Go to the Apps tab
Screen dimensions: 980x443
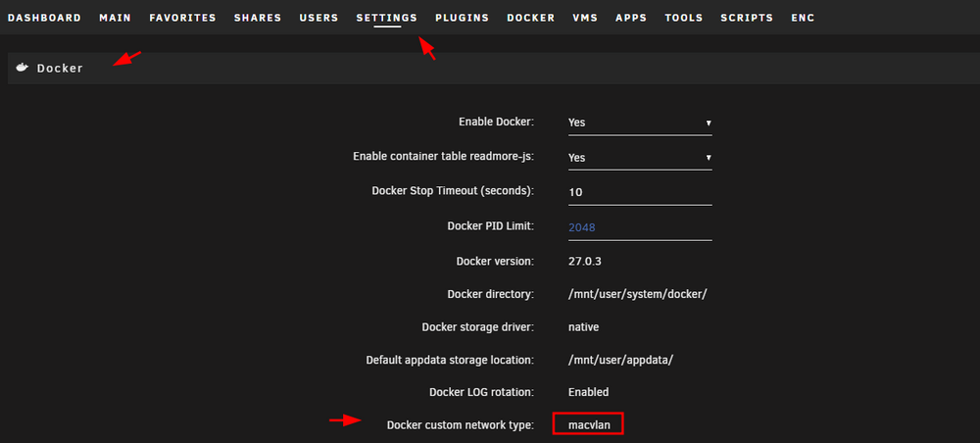point(631,18)
